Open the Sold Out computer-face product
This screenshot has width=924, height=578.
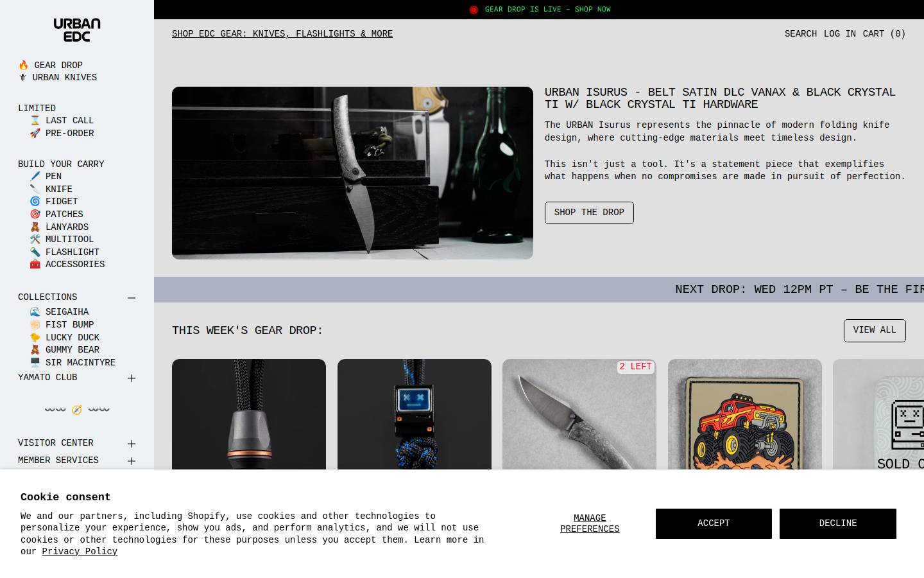point(878,414)
